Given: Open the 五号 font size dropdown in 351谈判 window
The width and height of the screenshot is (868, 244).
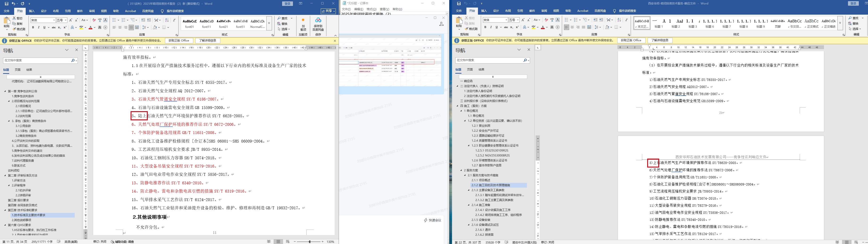Looking at the screenshot, I should coord(66,20).
